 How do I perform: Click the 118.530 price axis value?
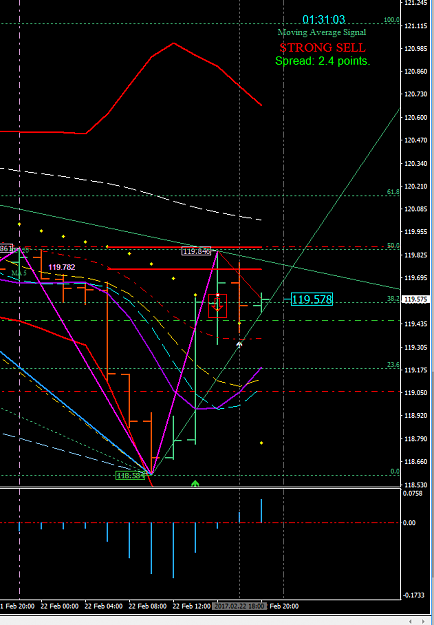(416, 485)
